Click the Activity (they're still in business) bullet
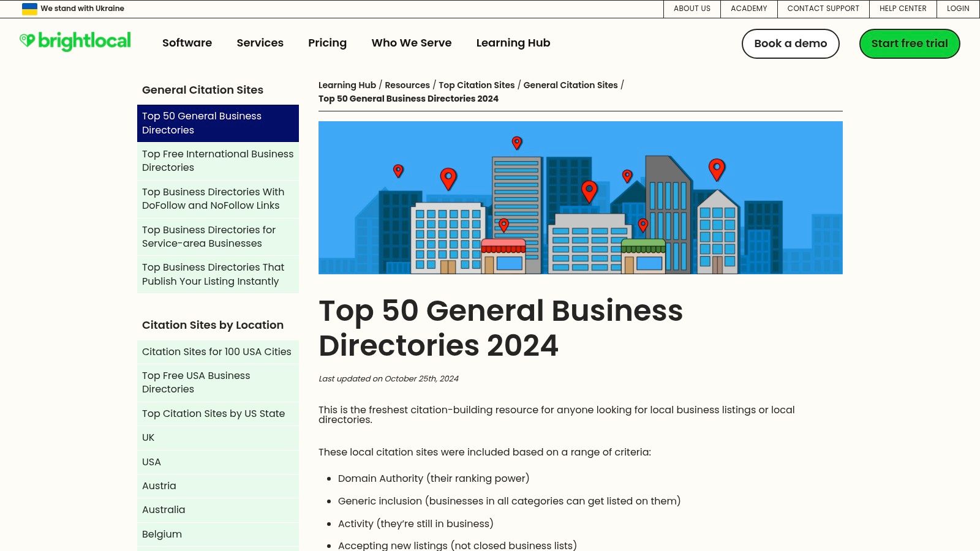 click(415, 524)
